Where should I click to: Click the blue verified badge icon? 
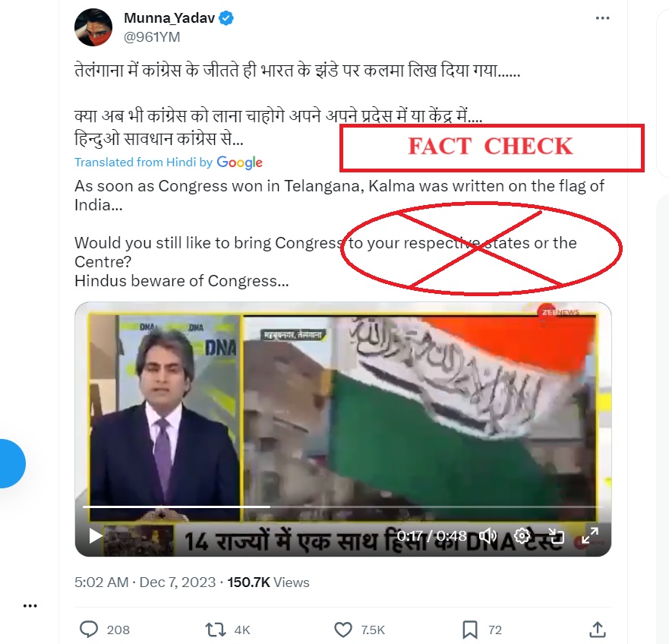pos(226,18)
